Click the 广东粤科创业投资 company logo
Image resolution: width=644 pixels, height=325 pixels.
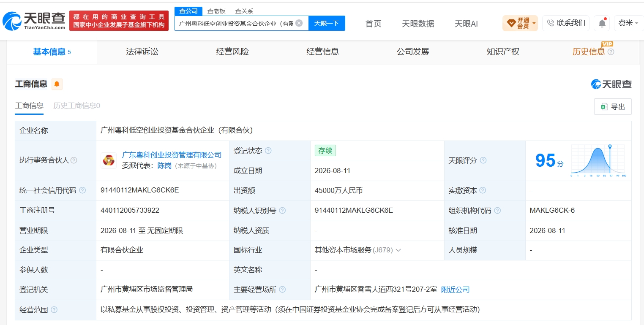point(109,160)
